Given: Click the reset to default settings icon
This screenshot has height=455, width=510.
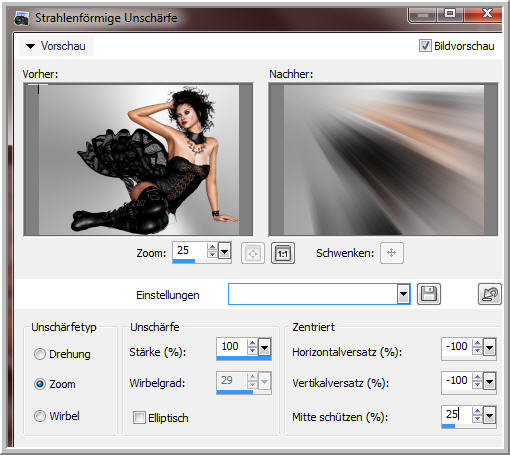Looking at the screenshot, I should [x=489, y=294].
